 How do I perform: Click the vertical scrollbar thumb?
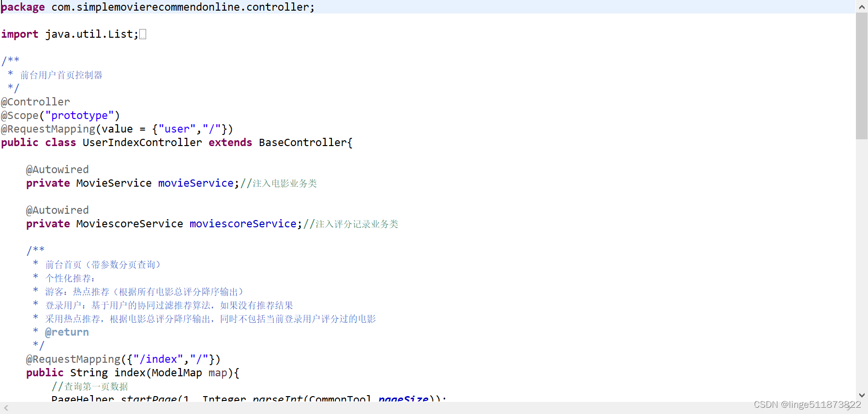point(862,76)
